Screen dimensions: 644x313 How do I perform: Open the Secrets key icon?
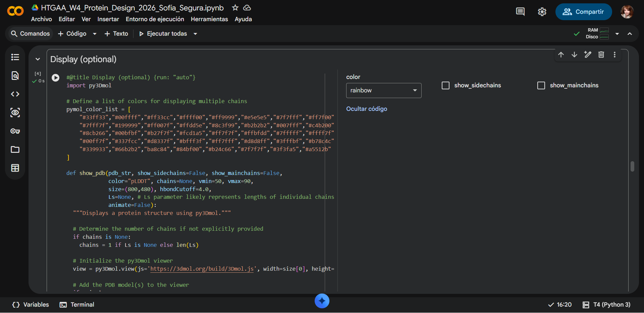(15, 131)
